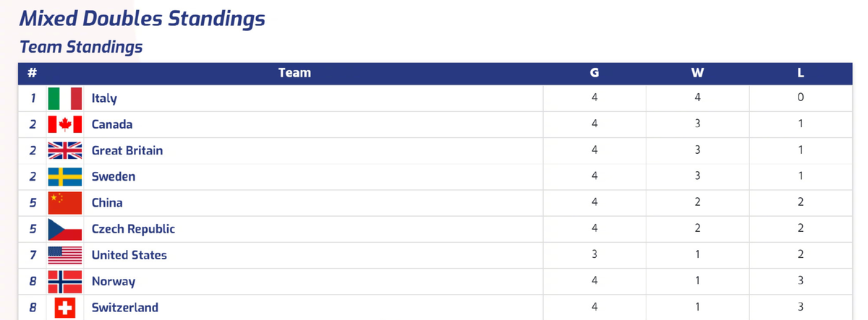
Task: Click the Team column header
Action: point(294,72)
